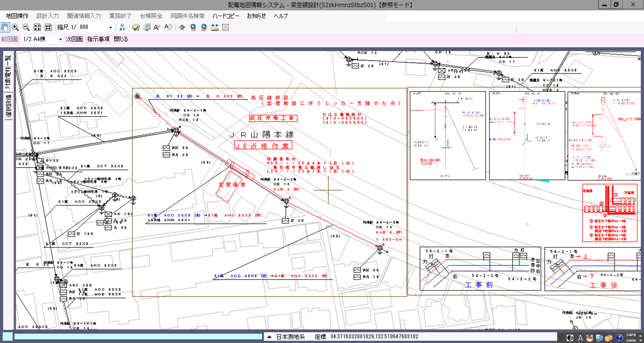
Task: Open the 1/2 A4横 drawing dropdown
Action: pos(60,39)
